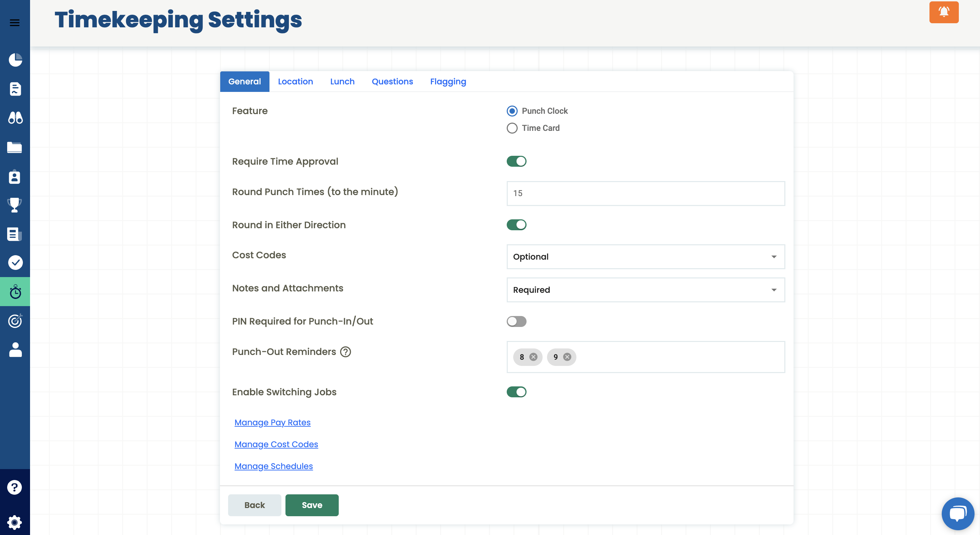Click the green Save button
Viewport: 980px width, 535px height.
point(311,505)
